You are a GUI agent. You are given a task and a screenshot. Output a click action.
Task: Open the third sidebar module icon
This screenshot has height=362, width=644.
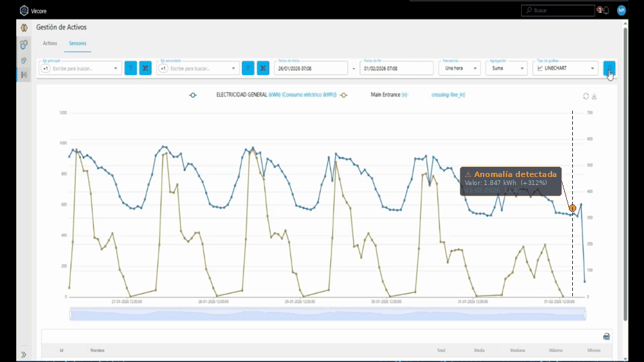tap(24, 60)
